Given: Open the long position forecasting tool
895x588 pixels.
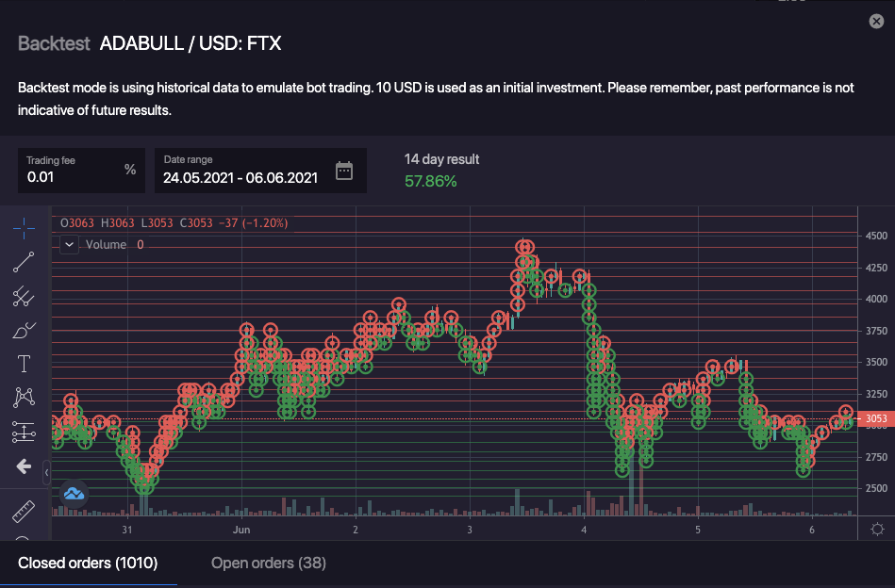Looking at the screenshot, I should [25, 433].
